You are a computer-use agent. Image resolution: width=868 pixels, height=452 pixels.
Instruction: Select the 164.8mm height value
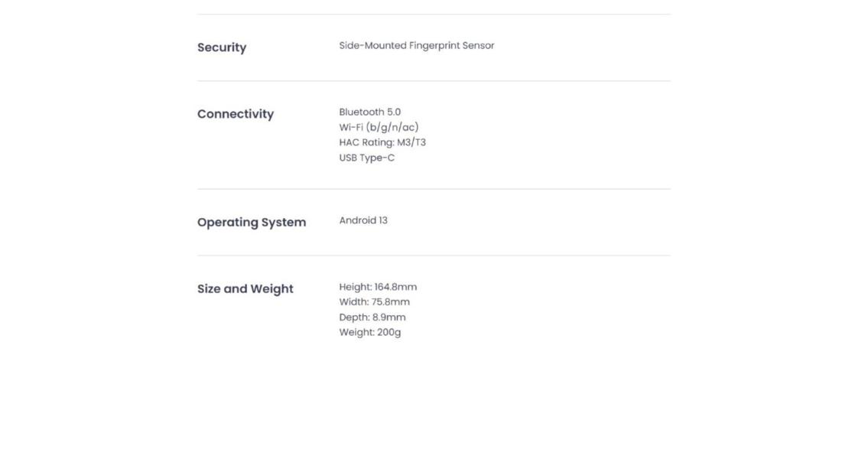coord(395,288)
